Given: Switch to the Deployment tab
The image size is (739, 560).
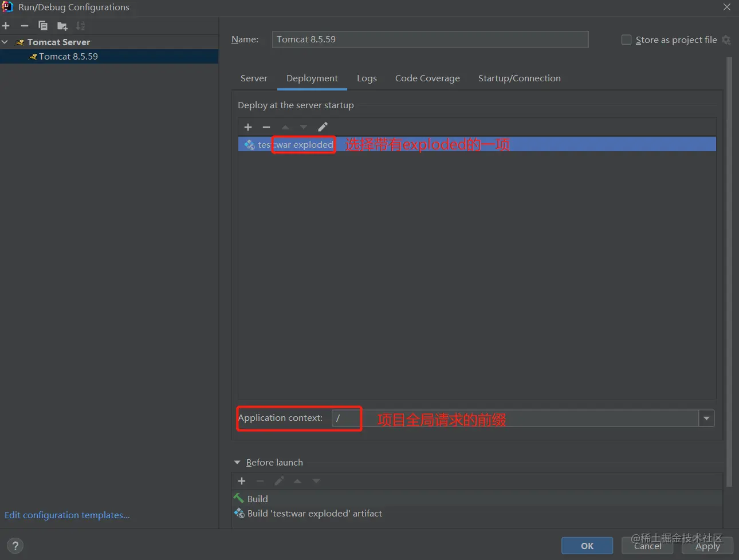Looking at the screenshot, I should [312, 78].
